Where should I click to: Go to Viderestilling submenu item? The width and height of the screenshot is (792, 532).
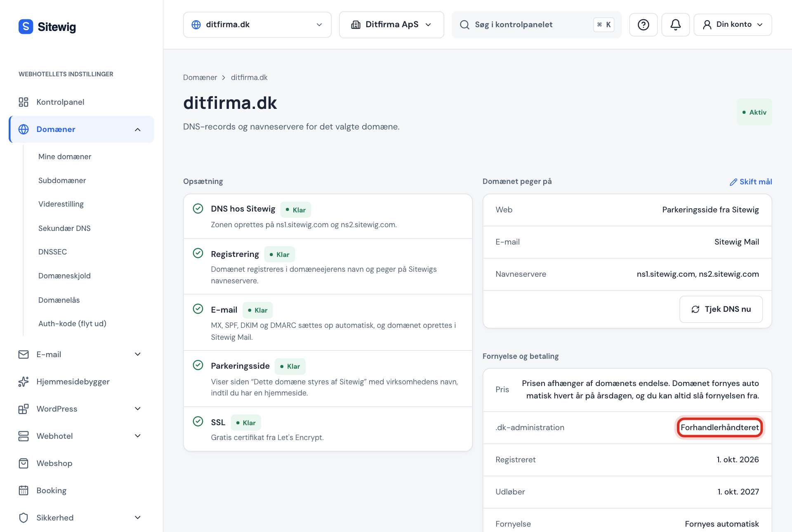click(61, 204)
